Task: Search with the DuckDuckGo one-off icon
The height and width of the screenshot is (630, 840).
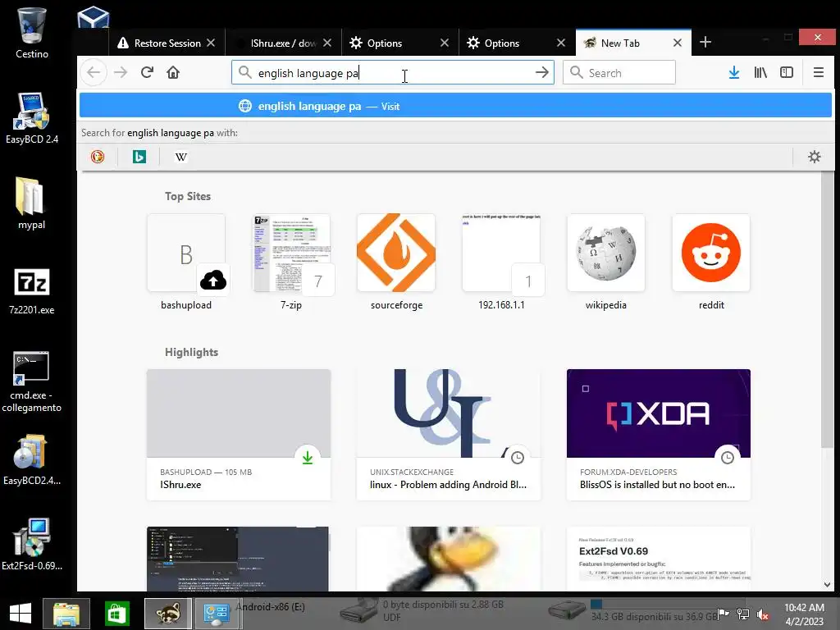Action: coord(98,157)
